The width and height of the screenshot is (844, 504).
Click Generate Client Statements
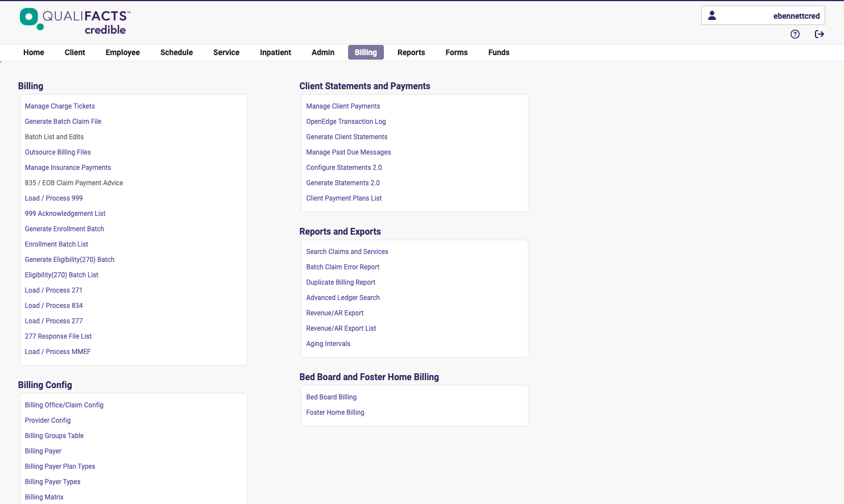coord(346,136)
